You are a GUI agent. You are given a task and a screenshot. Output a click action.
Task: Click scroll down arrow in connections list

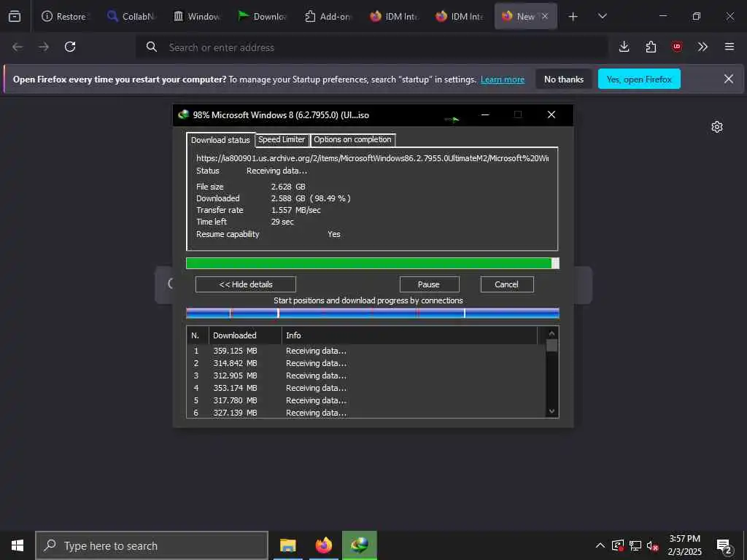pos(551,411)
